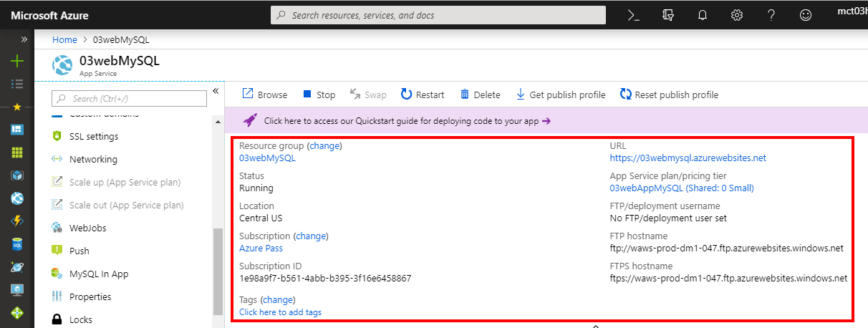
Task: Open Function Apps lightning icon
Action: 17,221
